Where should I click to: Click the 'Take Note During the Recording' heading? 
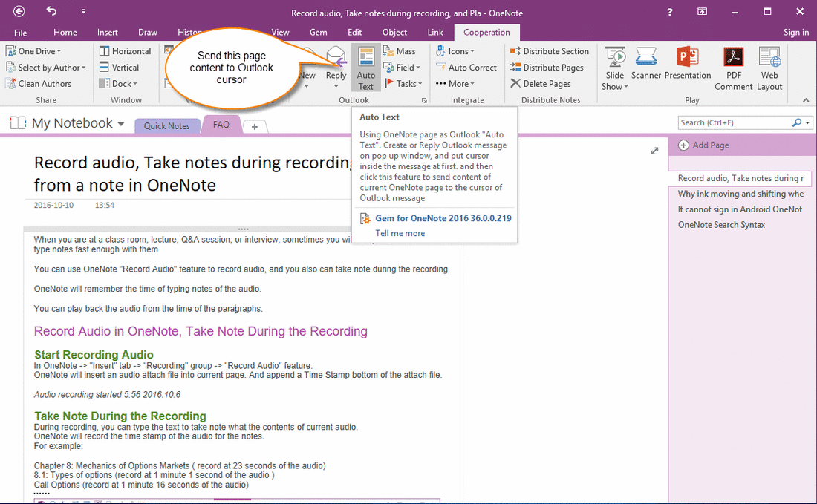click(120, 416)
